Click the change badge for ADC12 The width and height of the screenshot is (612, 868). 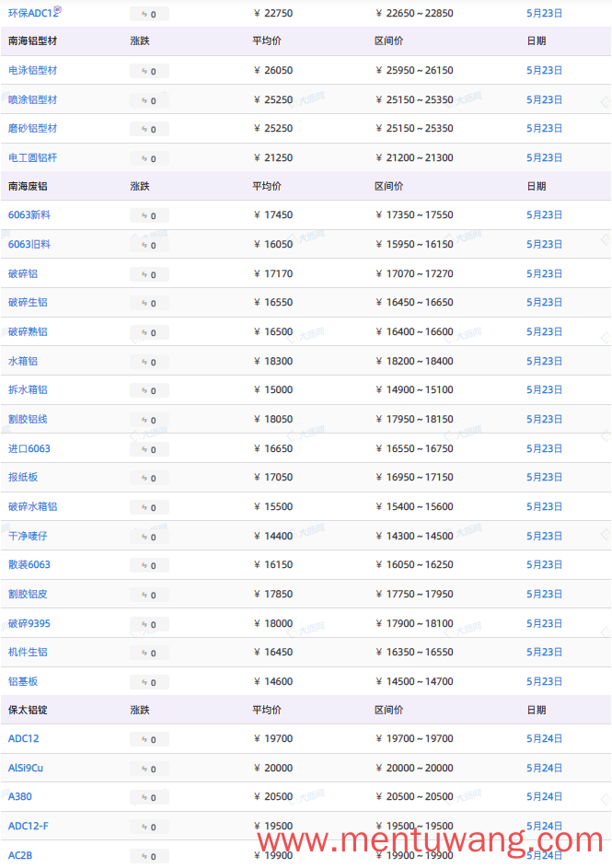point(149,739)
